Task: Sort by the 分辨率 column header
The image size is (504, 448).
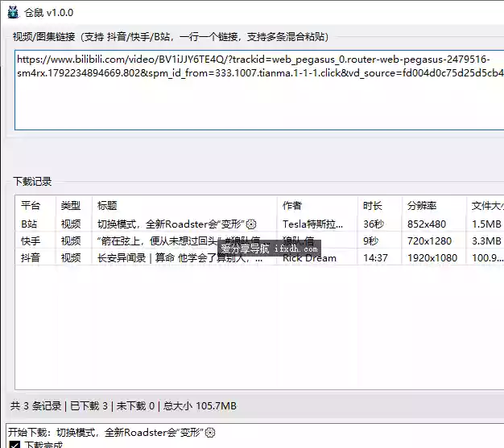Action: (x=422, y=206)
